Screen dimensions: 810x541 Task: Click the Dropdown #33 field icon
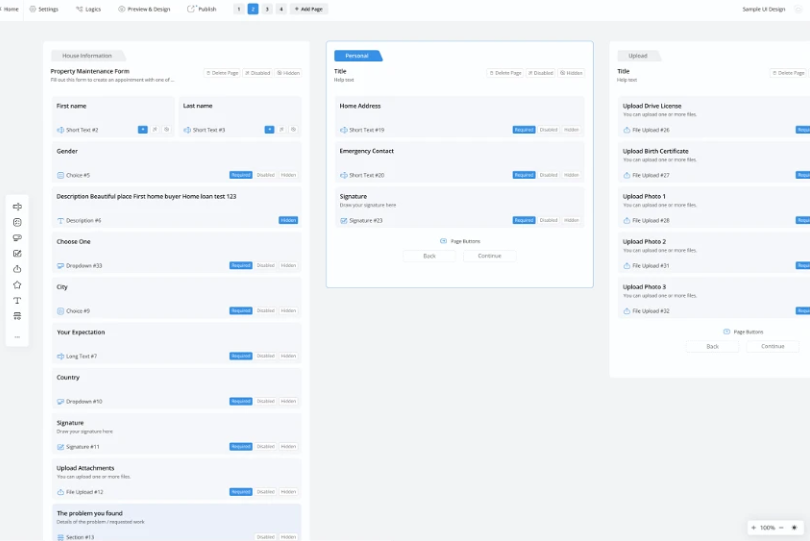(x=60, y=266)
